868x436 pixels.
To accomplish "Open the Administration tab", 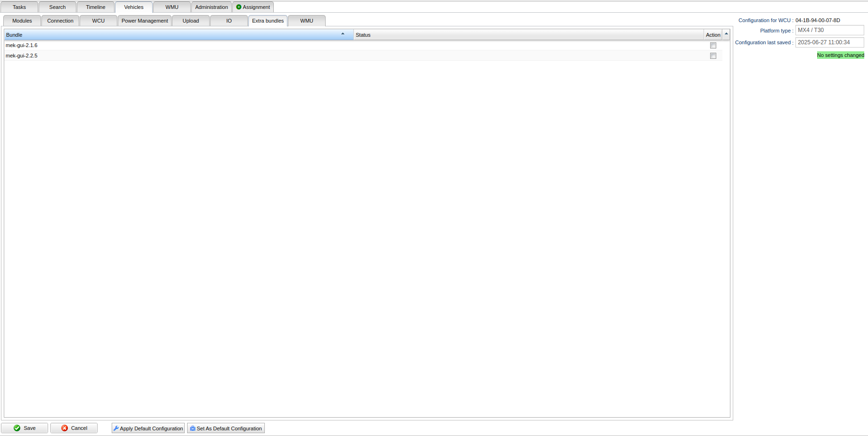I will pos(211,7).
